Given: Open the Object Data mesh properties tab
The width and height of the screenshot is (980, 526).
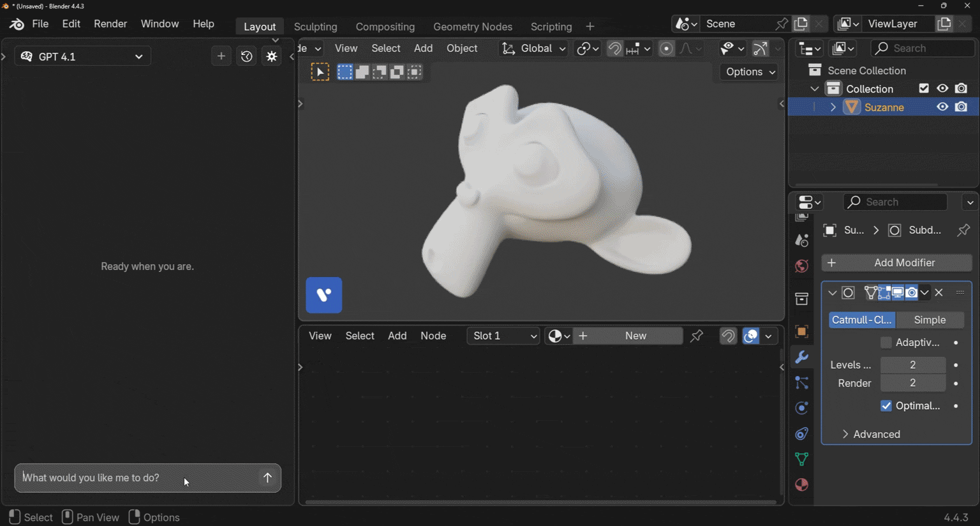Looking at the screenshot, I should [x=802, y=459].
